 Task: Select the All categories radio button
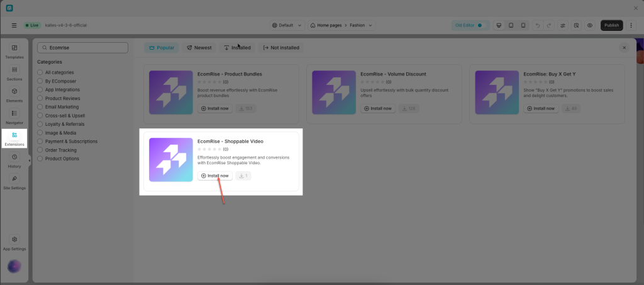[x=40, y=72]
